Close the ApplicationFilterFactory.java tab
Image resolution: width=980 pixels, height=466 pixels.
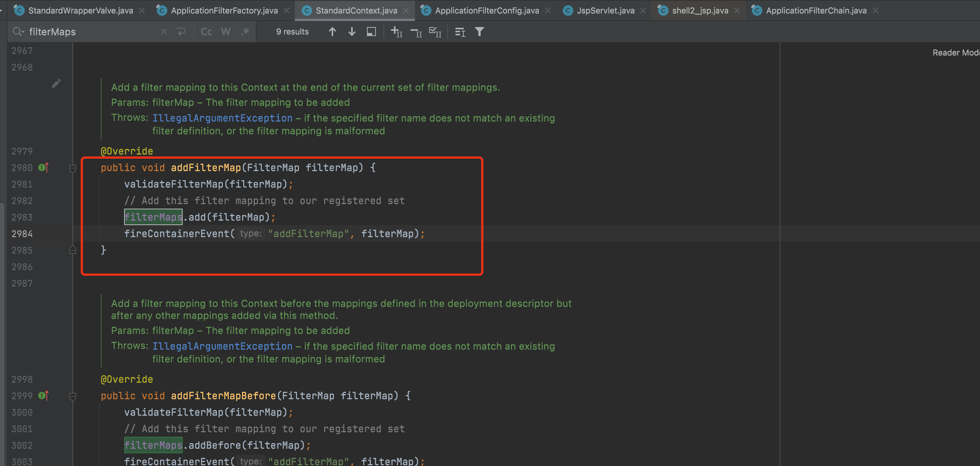(287, 11)
